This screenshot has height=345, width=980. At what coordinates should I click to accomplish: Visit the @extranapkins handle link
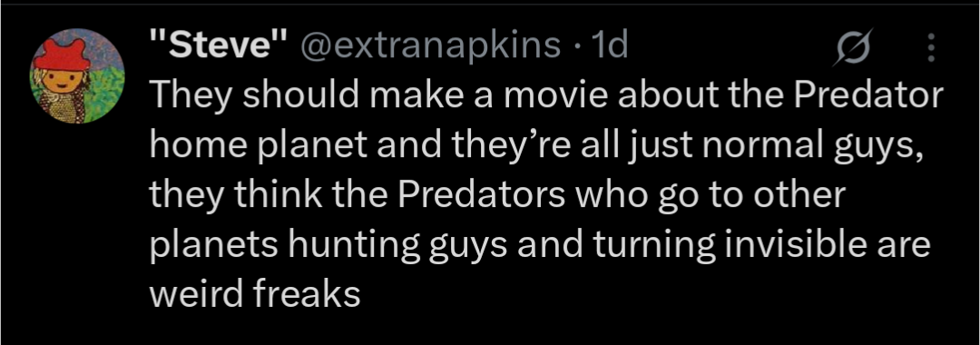point(431,45)
